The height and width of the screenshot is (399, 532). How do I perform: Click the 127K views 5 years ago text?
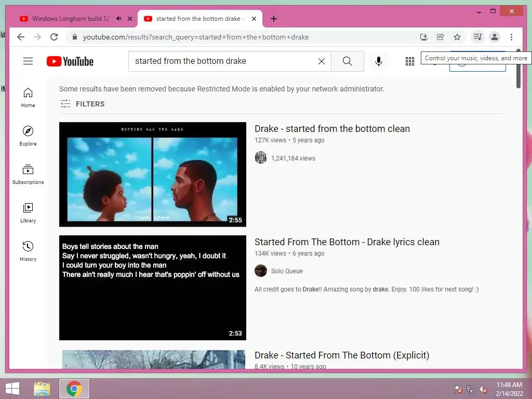(x=289, y=140)
